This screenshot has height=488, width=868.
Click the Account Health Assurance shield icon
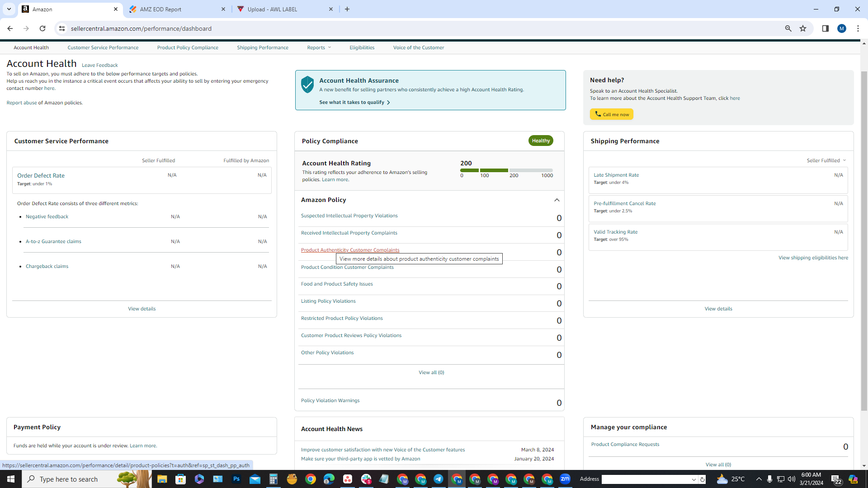tap(307, 84)
